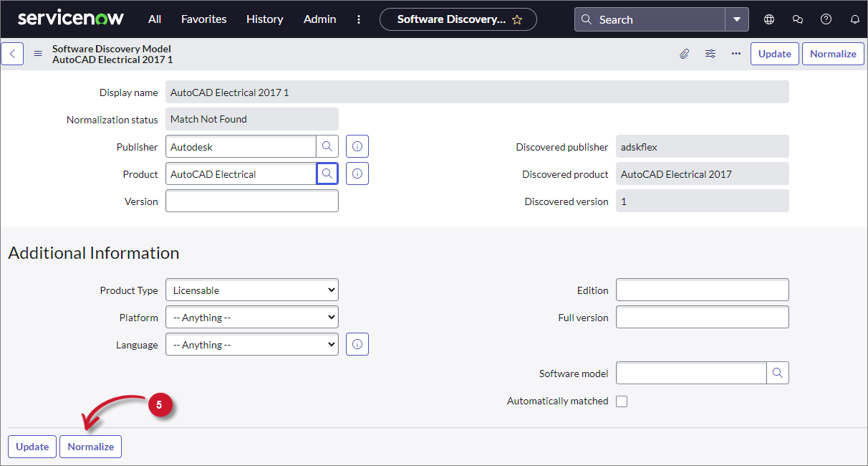Favorite the Software Discovery star
Viewport: 868px width, 466px height.
pos(517,20)
